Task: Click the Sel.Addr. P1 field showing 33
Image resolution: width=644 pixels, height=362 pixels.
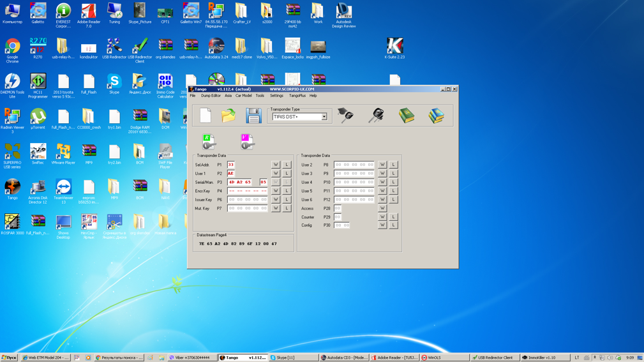Action: point(231,165)
